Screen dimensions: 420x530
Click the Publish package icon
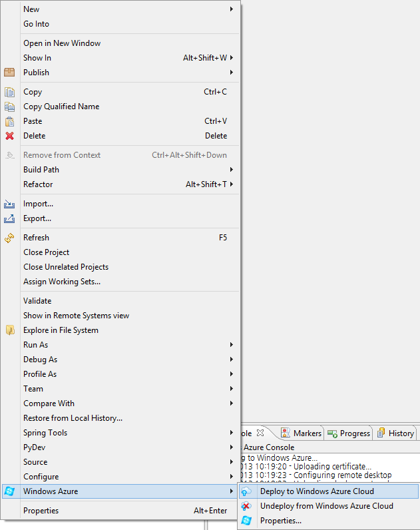pyautogui.click(x=9, y=73)
